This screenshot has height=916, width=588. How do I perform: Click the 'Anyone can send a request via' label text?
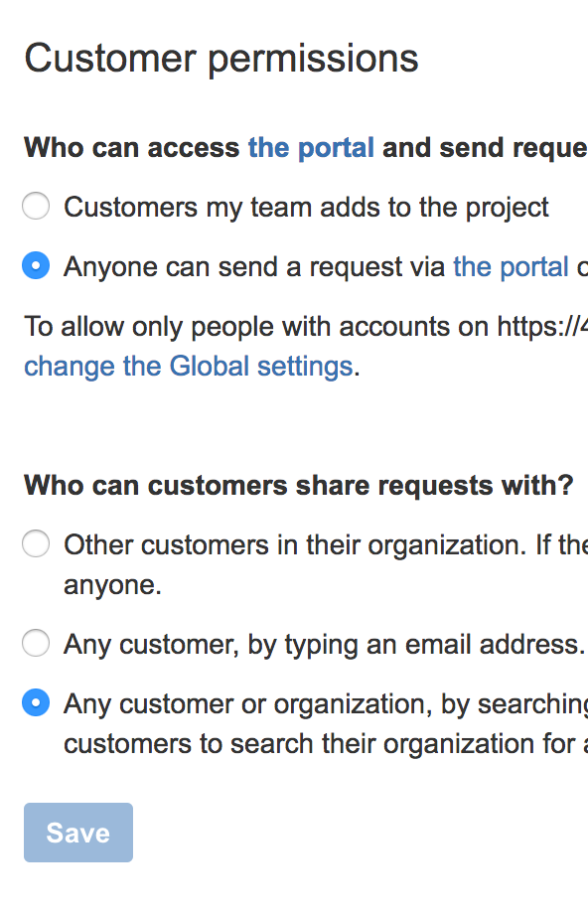click(254, 267)
